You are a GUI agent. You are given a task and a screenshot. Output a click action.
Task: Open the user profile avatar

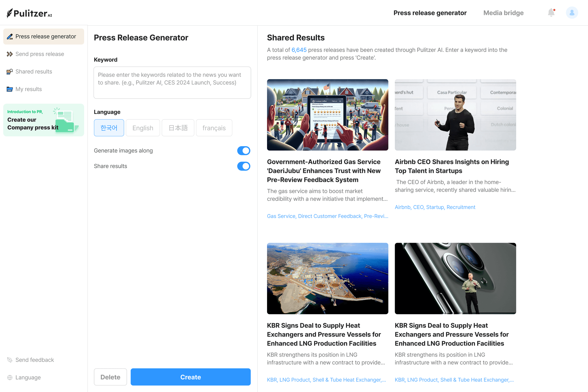pyautogui.click(x=572, y=13)
